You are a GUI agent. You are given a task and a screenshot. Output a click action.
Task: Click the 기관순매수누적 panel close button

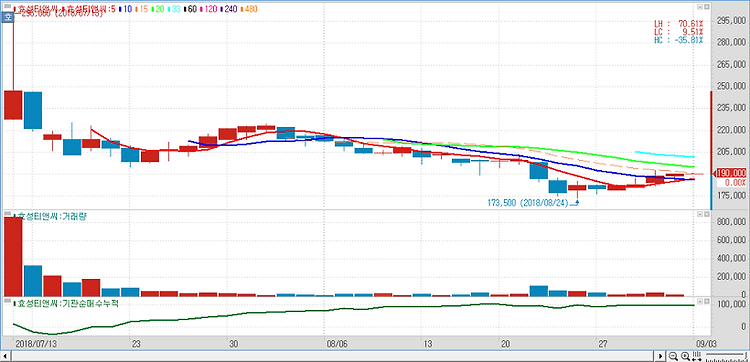(x=706, y=301)
